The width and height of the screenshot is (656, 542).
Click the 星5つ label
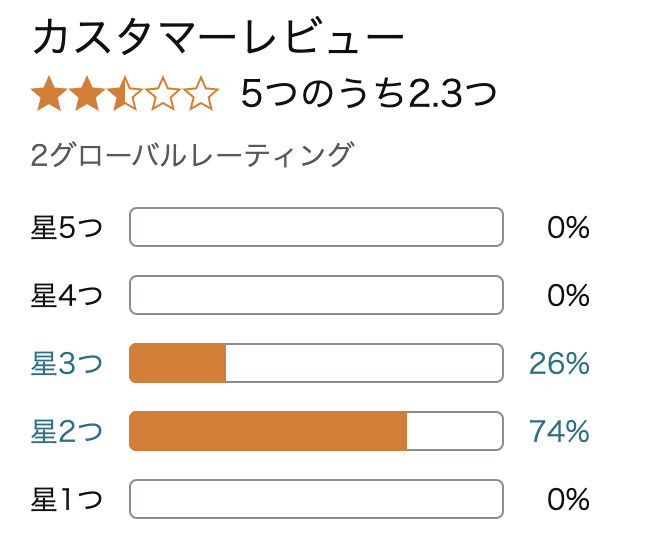(x=67, y=227)
